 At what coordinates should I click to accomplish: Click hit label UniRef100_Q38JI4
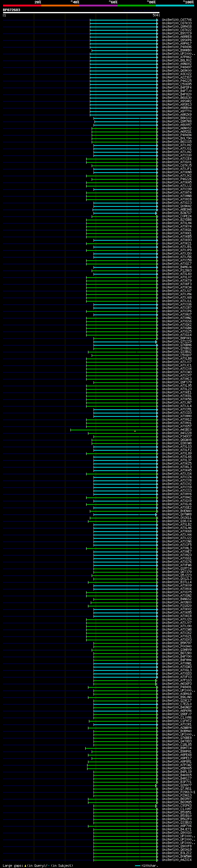tap(176, 521)
